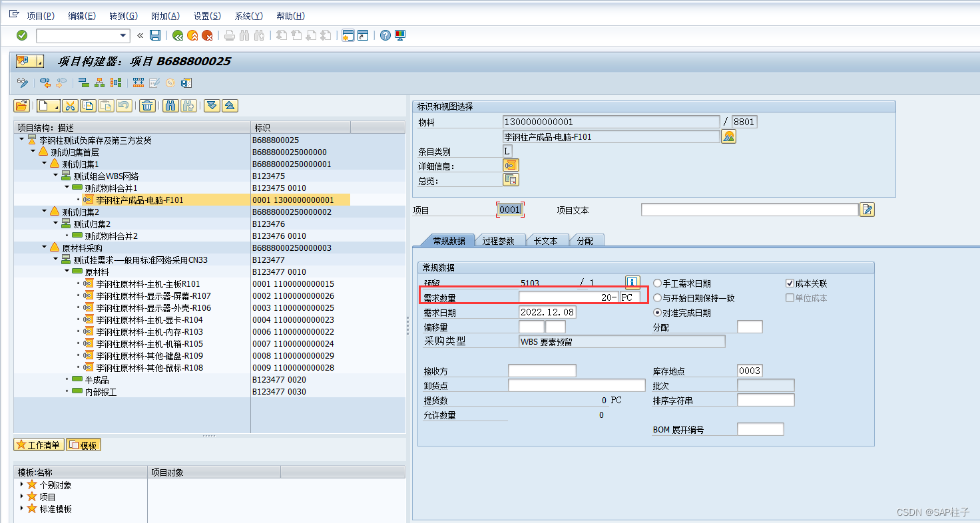980x523 pixels.
Task: Select 手工需求日期 radio button
Action: 658,283
